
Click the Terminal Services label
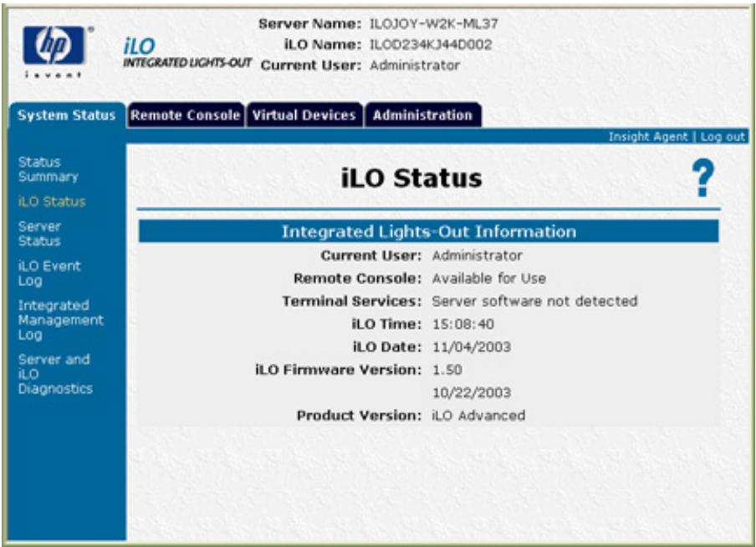tap(351, 301)
